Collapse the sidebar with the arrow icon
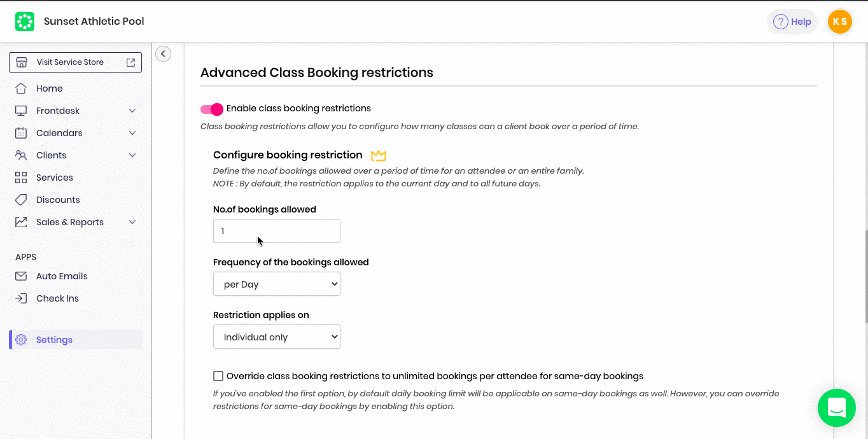 [164, 54]
